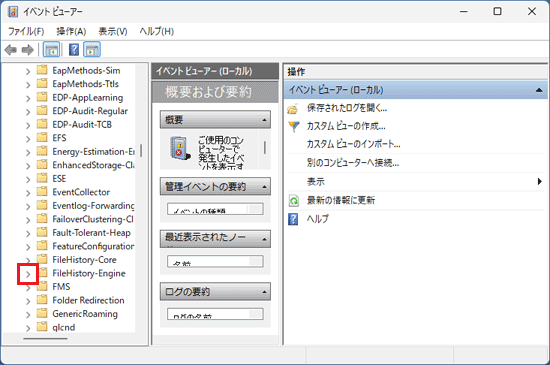Click the EapMethods-Sim folder icon

coord(42,70)
